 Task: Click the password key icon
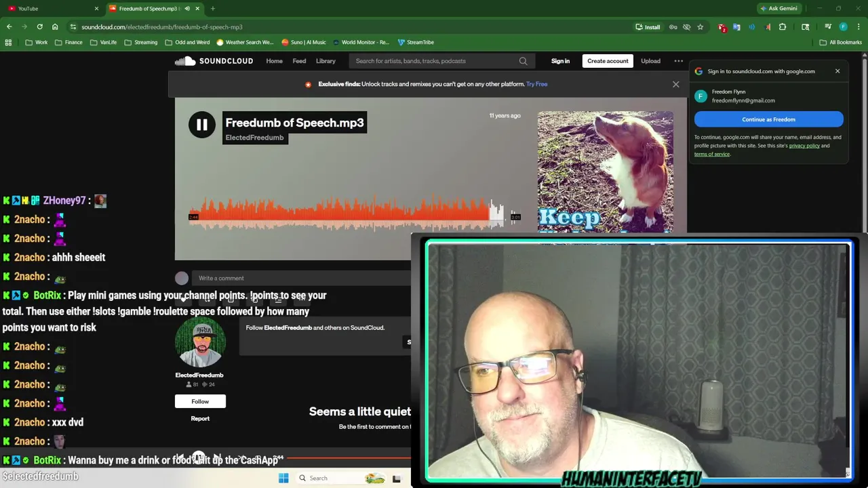coord(673,27)
